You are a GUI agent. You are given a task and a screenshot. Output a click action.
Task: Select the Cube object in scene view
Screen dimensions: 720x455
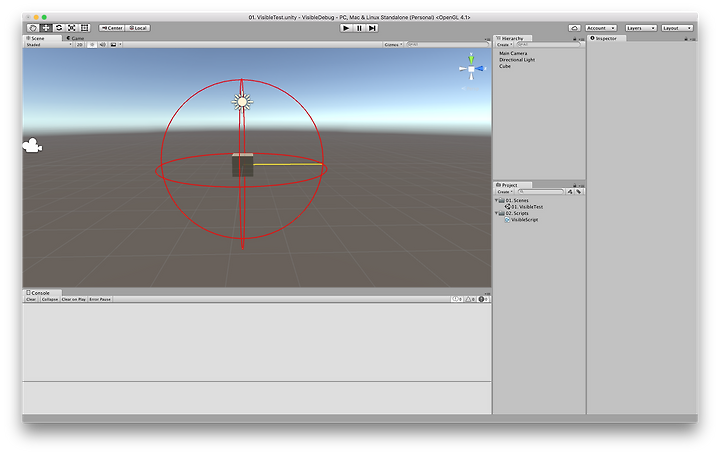click(x=242, y=165)
